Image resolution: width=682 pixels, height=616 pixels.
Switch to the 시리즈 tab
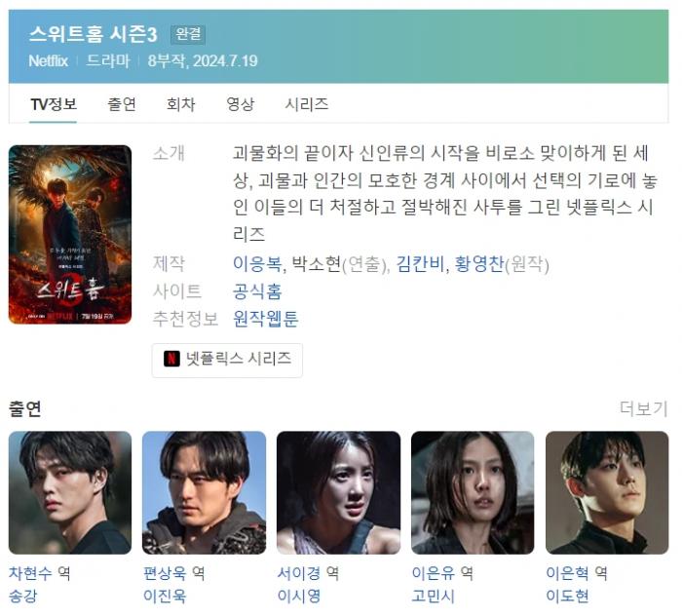point(307,104)
